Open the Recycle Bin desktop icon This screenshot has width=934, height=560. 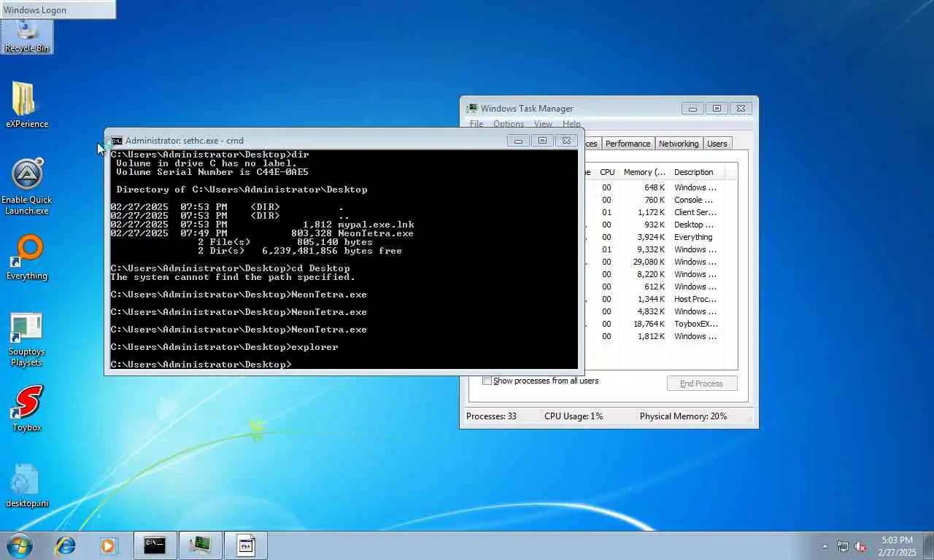click(x=27, y=36)
